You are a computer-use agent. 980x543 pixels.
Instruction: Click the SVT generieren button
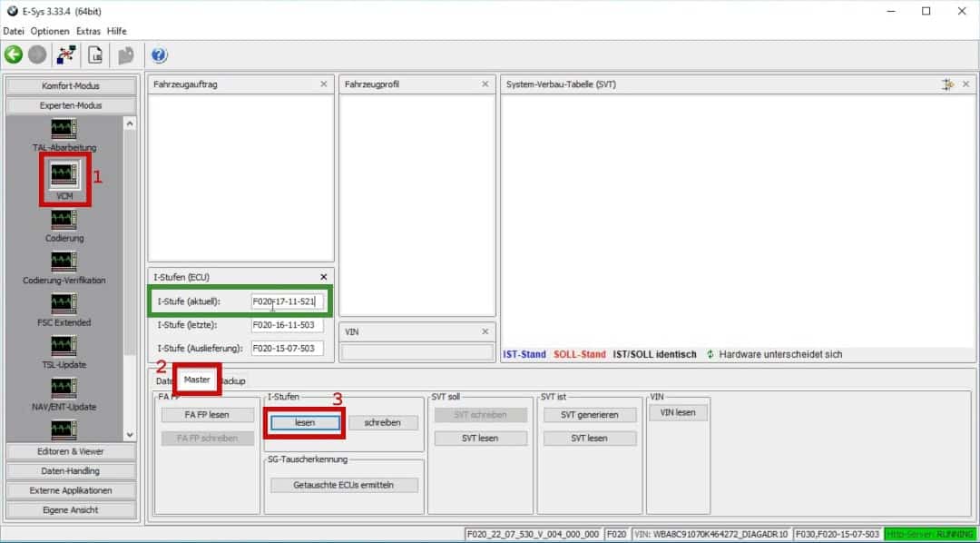click(x=589, y=415)
